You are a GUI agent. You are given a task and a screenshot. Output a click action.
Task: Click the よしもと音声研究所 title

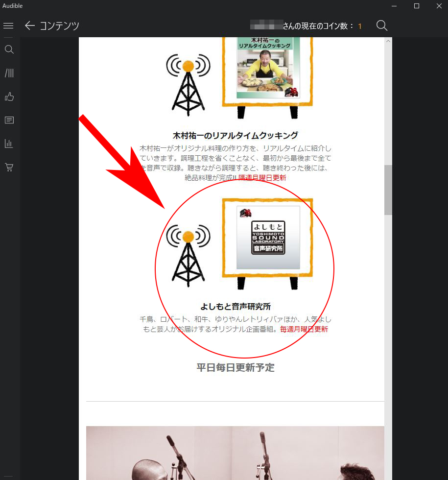[x=236, y=307]
